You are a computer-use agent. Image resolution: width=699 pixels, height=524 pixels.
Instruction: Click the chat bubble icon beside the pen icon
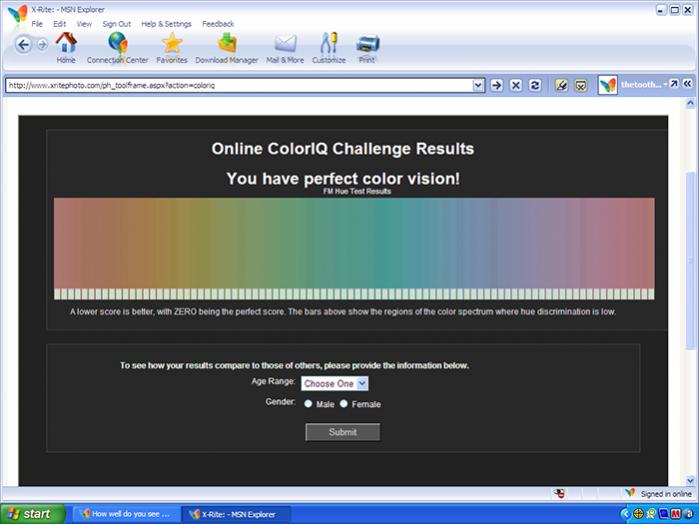point(581,85)
